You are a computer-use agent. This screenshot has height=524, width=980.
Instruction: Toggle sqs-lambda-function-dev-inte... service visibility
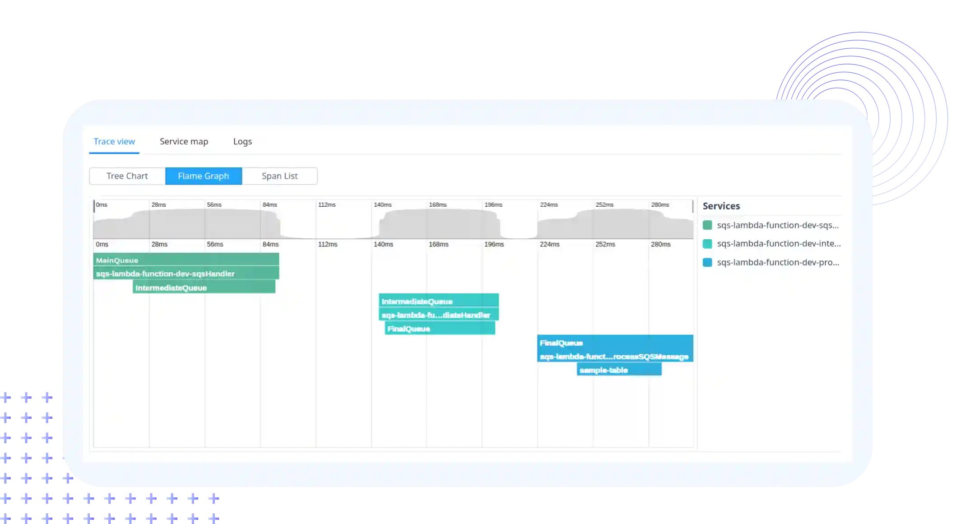click(707, 244)
